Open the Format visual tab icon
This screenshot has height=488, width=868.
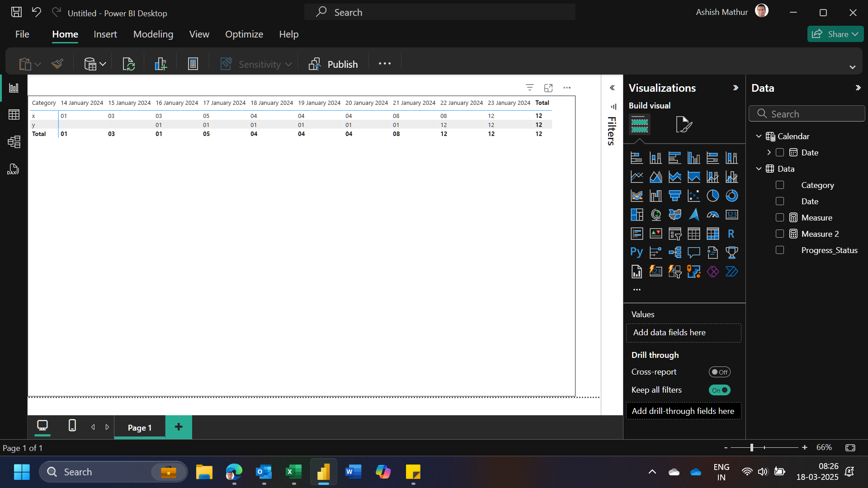point(684,124)
